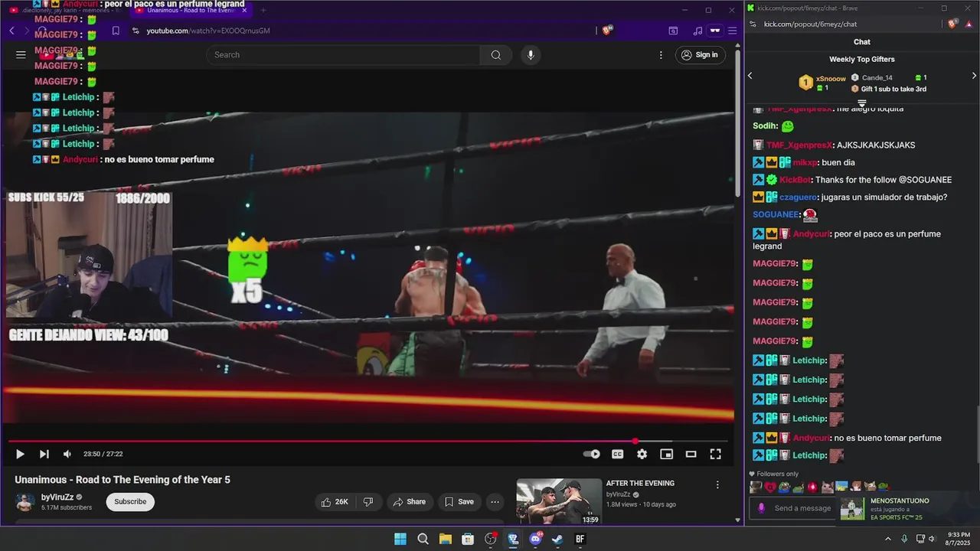Select the Unanimous - Road to The Evening tab
This screenshot has height=551, width=980.
pos(190,10)
